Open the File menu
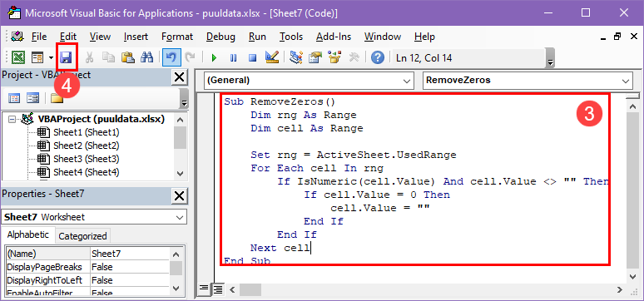The height and width of the screenshot is (301, 644). click(x=39, y=37)
